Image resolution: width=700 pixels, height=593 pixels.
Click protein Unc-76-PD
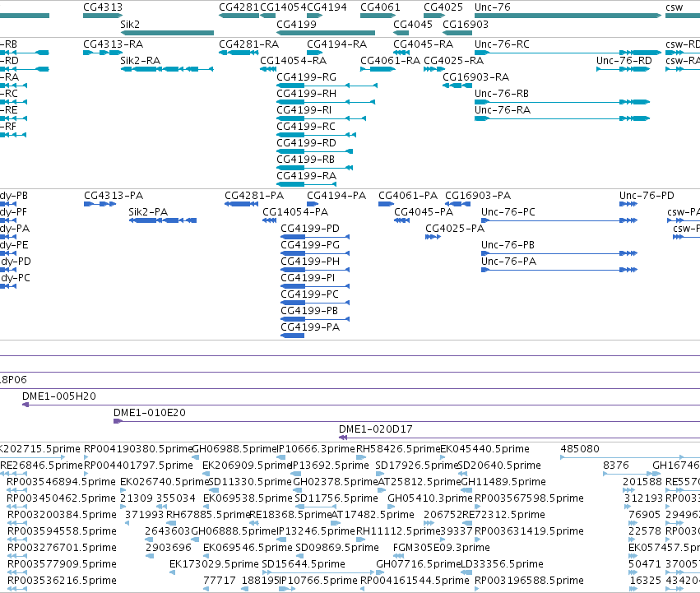coord(647,196)
